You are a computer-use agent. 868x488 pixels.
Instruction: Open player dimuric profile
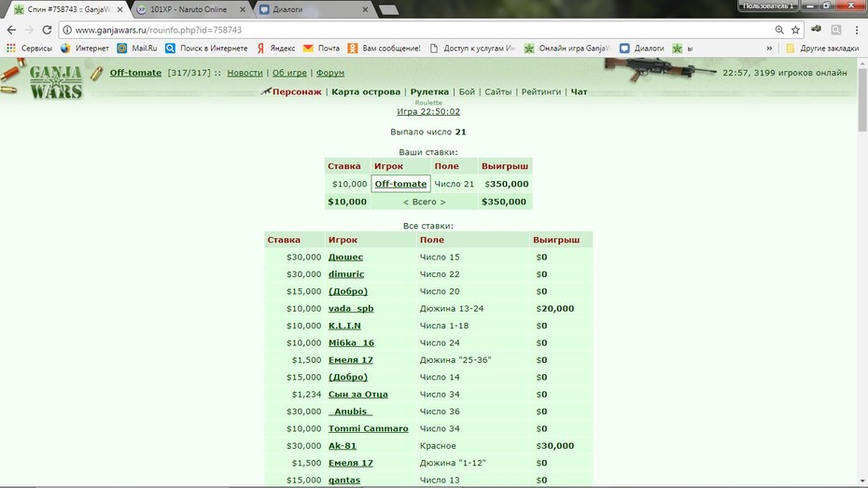[x=346, y=274]
